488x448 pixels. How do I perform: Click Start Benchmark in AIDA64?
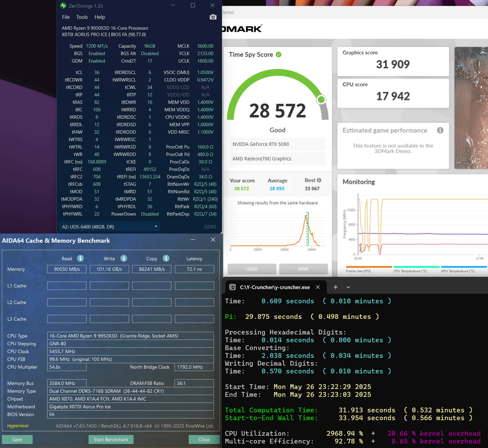(x=111, y=439)
